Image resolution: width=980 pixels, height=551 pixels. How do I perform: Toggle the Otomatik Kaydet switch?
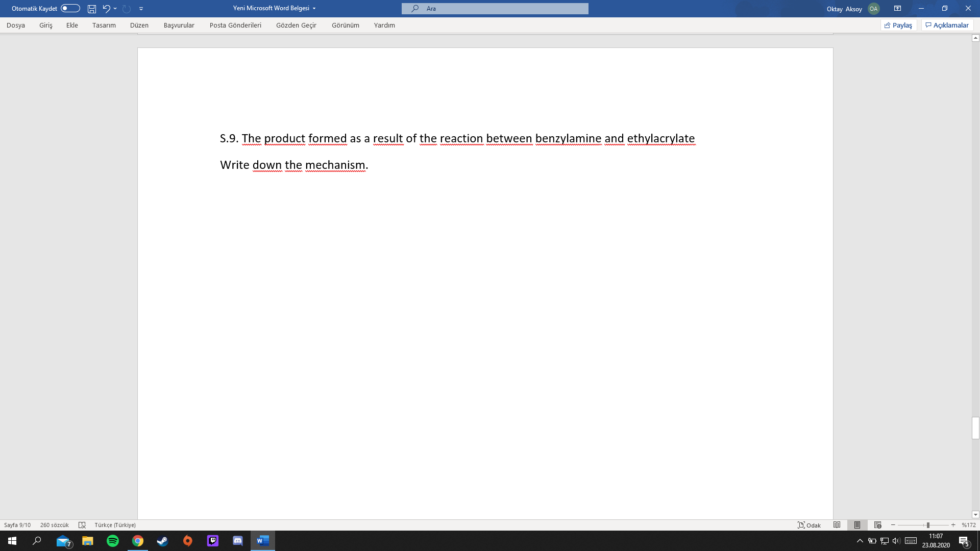click(70, 8)
